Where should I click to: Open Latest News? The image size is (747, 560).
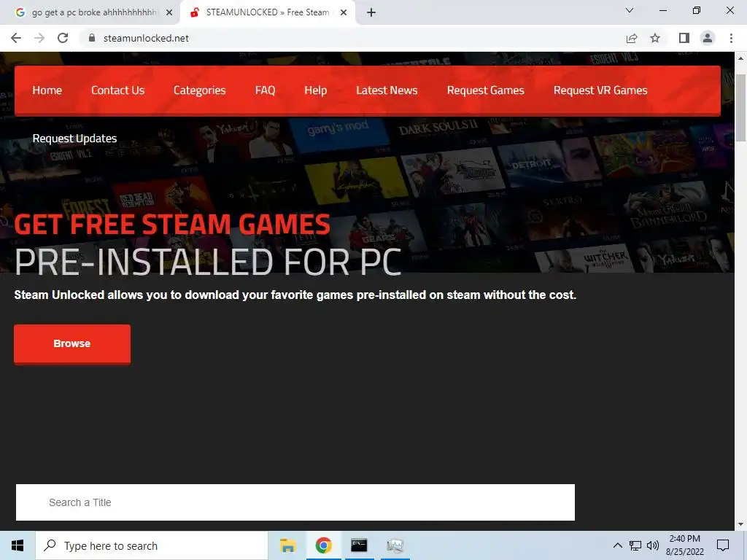pyautogui.click(x=387, y=90)
